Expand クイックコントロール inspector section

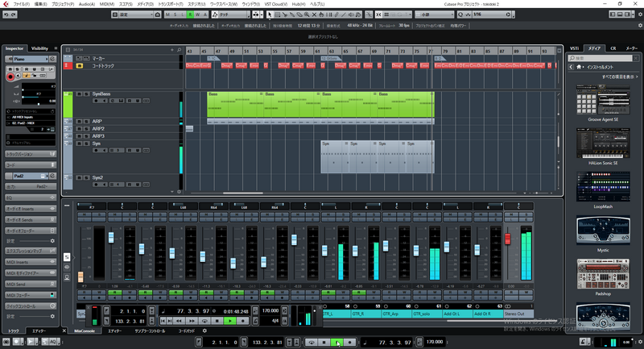(x=31, y=305)
